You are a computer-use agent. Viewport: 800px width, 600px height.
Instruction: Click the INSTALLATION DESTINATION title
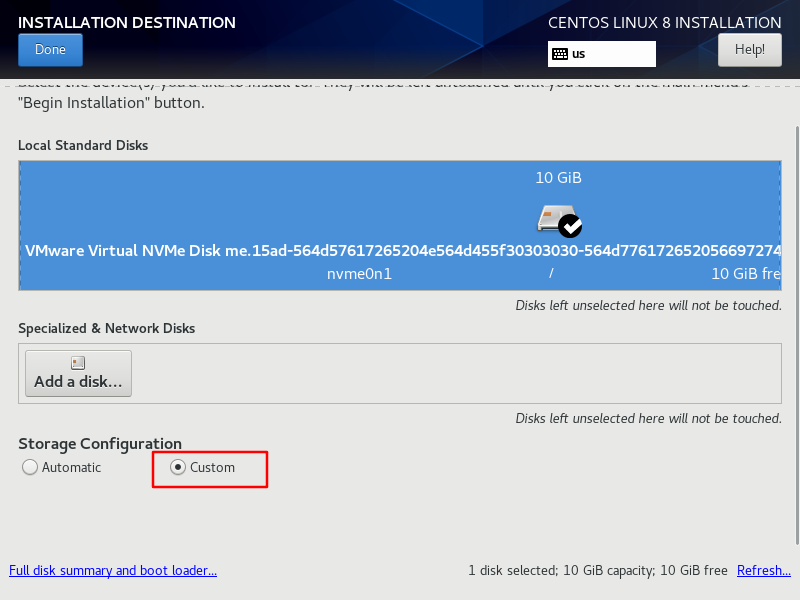pyautogui.click(x=127, y=23)
